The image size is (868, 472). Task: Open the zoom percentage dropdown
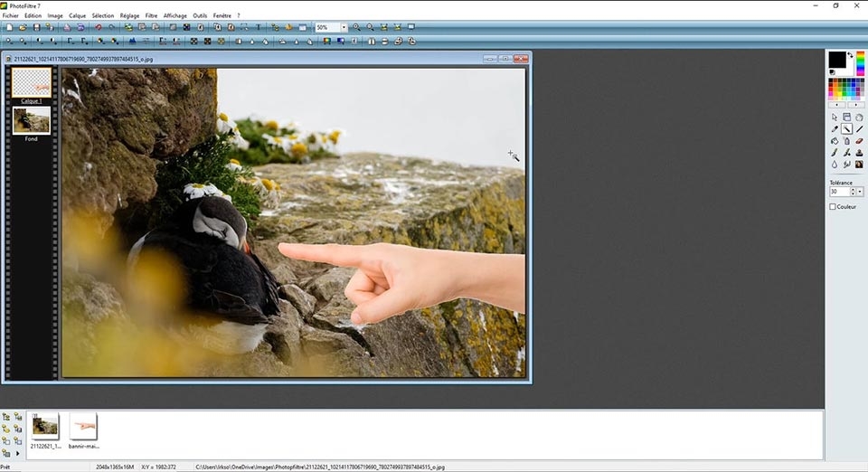(344, 28)
